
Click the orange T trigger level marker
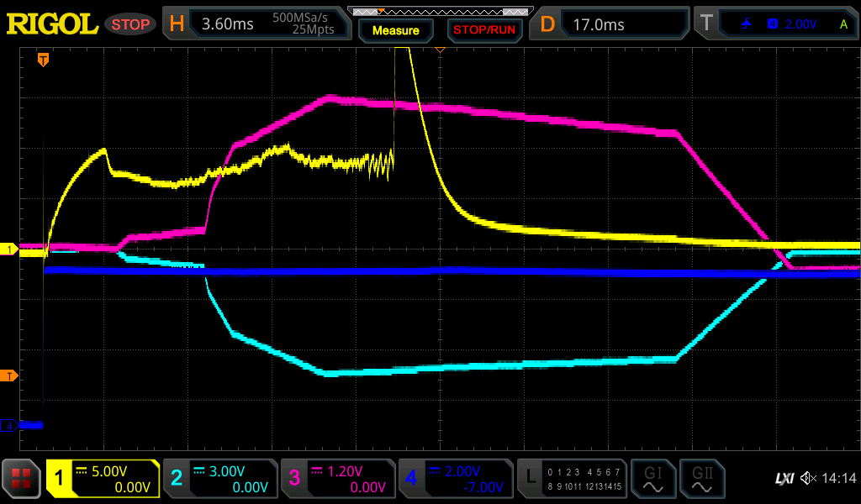[x=9, y=375]
